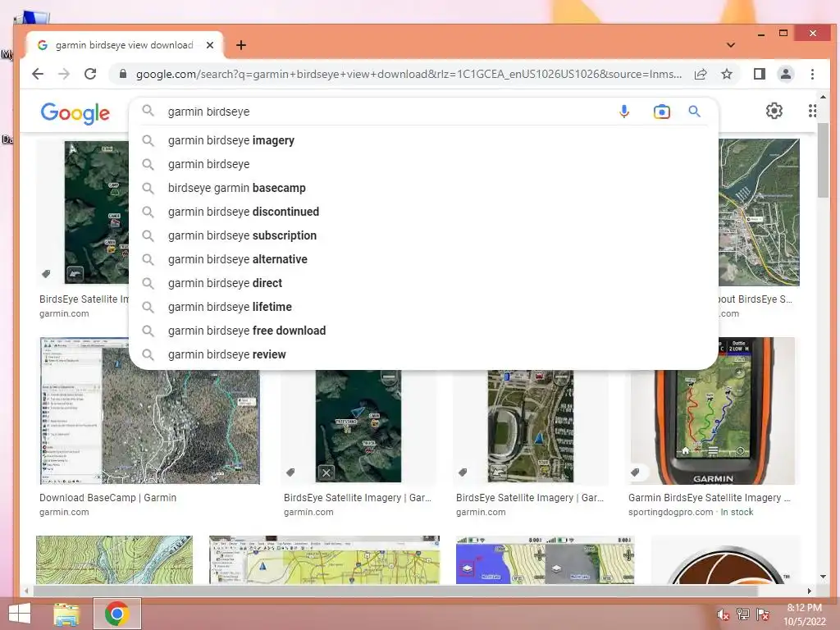Open blue and gray GPS screens thumbnail

coord(545,559)
